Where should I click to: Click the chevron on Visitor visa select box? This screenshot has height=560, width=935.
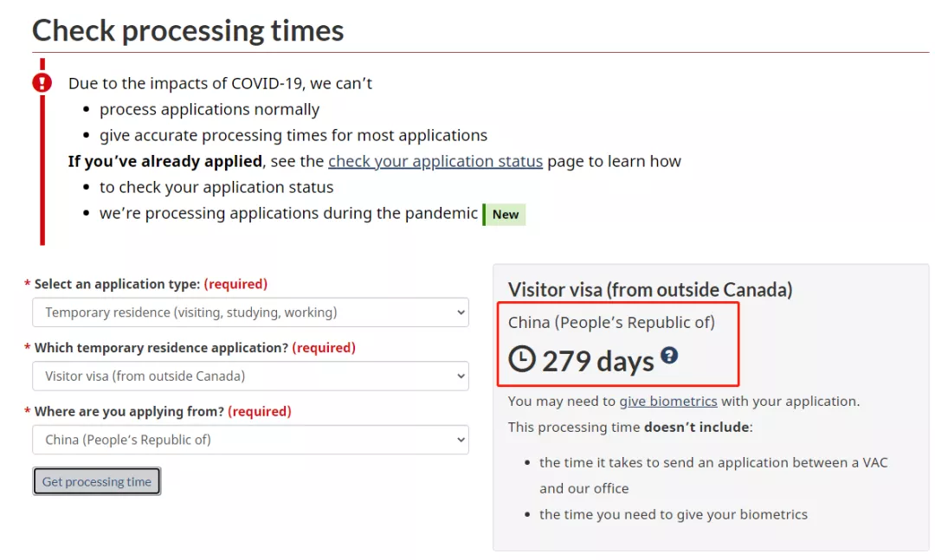click(x=461, y=377)
